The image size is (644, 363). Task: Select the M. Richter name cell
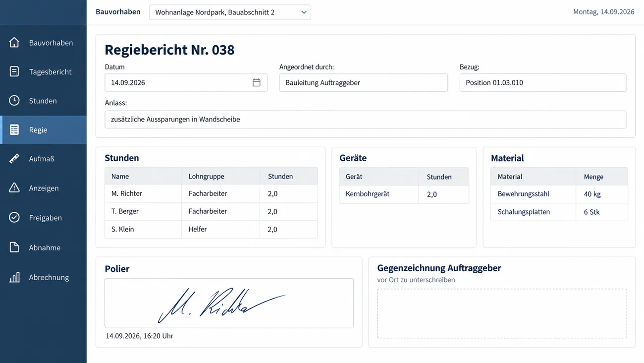pos(143,193)
